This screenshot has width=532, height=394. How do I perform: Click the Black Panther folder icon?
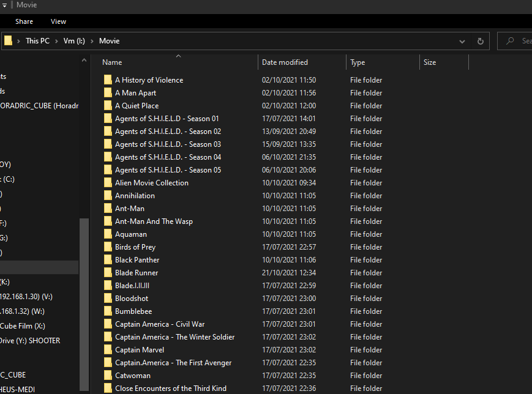(108, 260)
